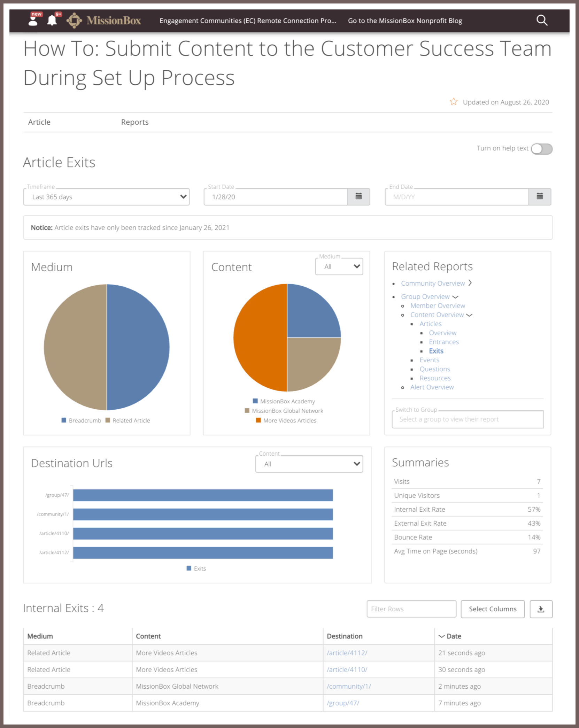This screenshot has height=728, width=579.
Task: Click the /community/1/ bar in Destination Urls
Action: [x=203, y=514]
